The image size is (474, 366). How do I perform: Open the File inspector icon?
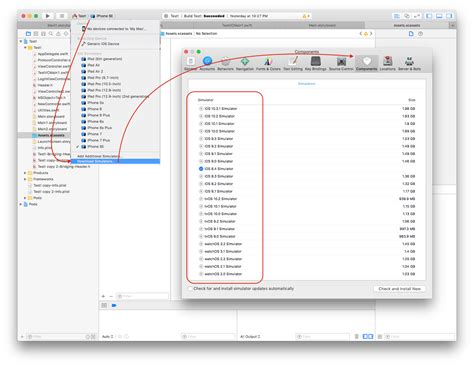click(411, 34)
